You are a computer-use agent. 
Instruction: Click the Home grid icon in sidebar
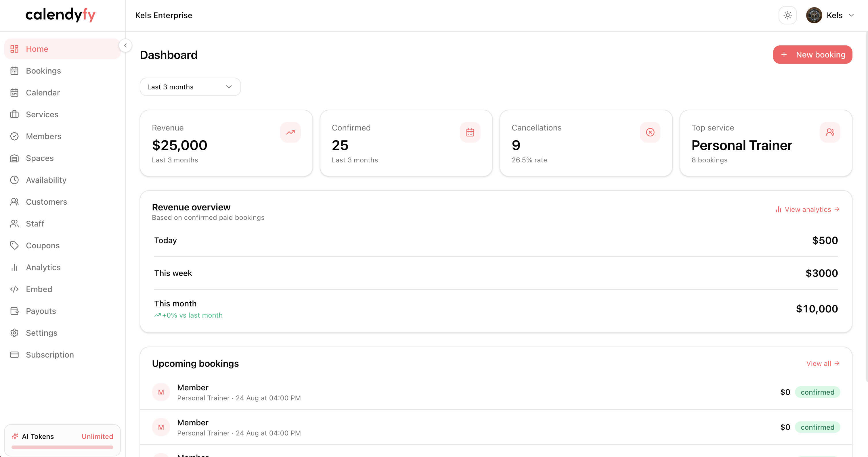pyautogui.click(x=14, y=49)
